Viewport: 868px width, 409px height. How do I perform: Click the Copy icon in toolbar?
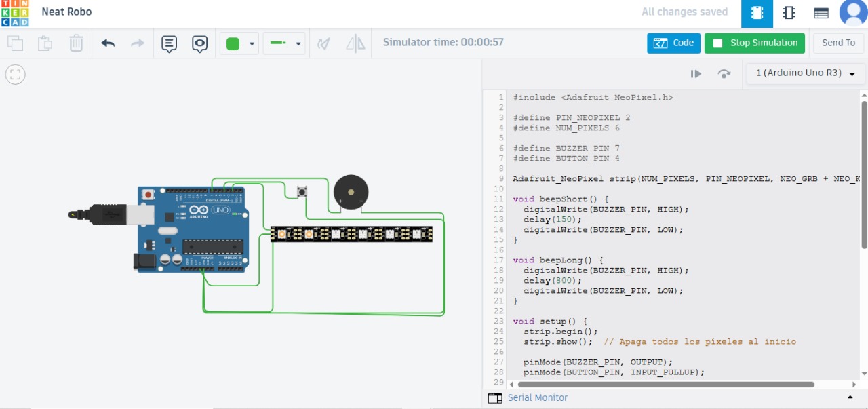point(15,43)
